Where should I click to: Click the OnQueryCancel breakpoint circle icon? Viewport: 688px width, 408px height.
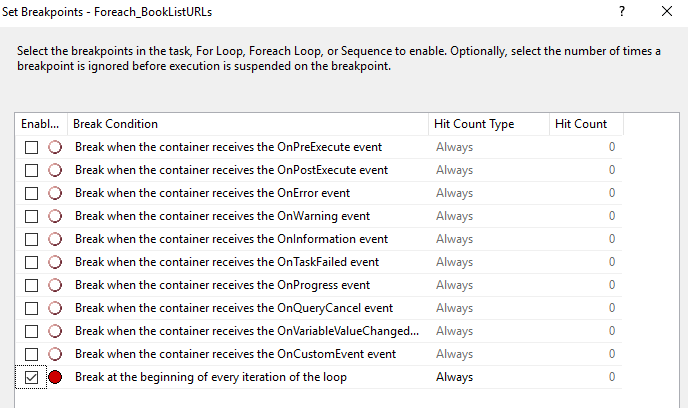click(x=55, y=308)
